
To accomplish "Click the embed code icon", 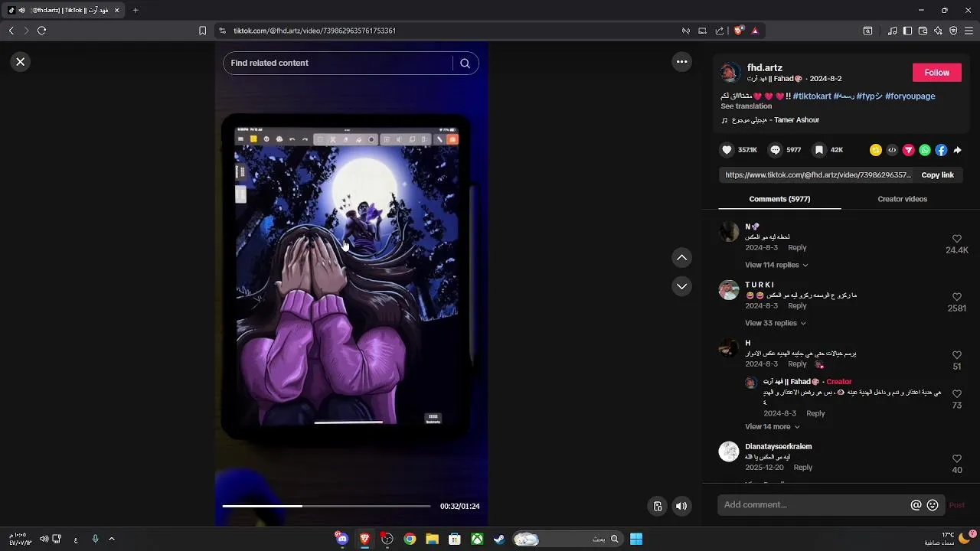I will tap(892, 150).
